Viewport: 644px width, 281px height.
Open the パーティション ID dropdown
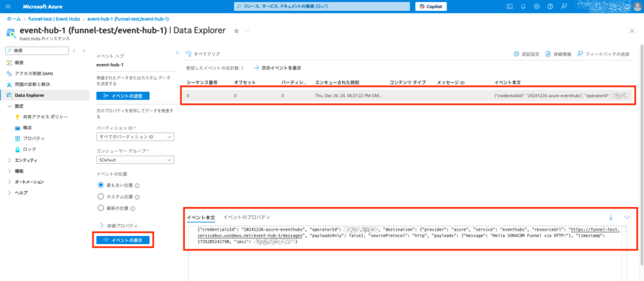point(135,136)
